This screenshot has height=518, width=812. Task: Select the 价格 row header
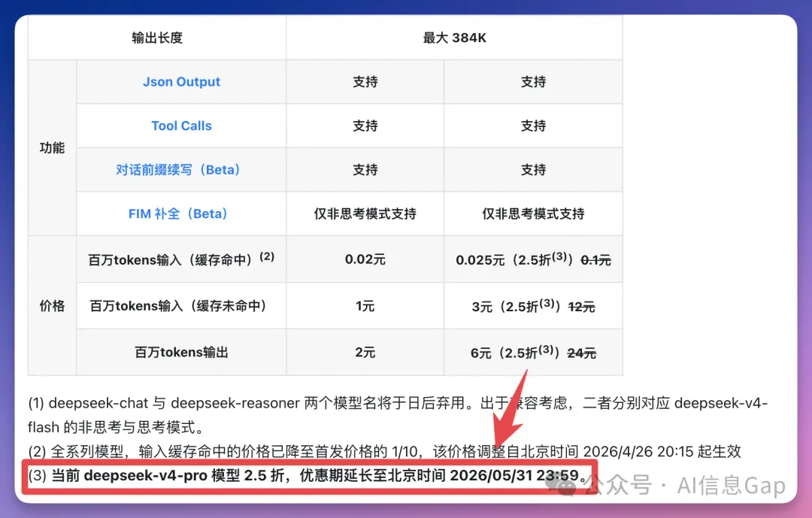coord(52,305)
